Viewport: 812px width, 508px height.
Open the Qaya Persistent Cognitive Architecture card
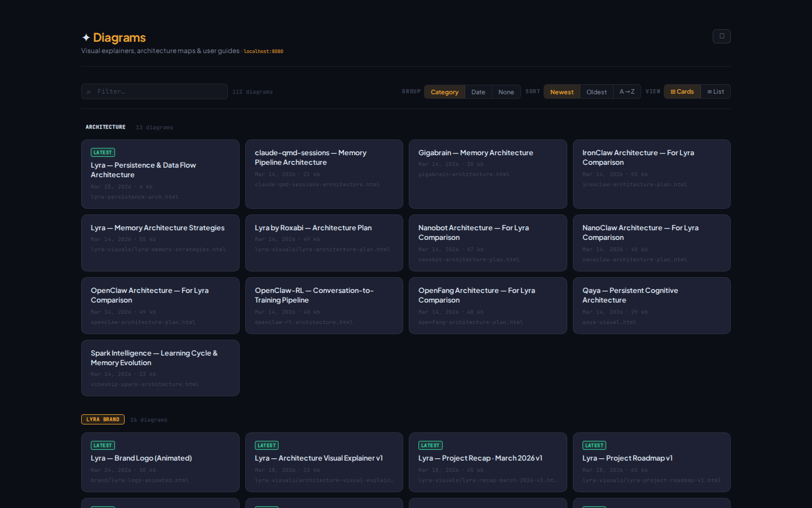651,305
